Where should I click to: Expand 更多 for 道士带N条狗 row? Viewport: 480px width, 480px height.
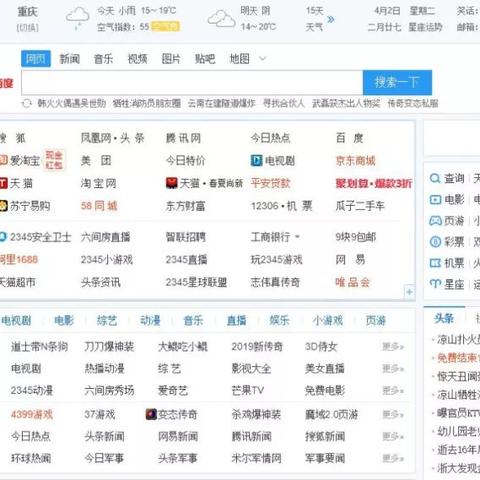click(393, 347)
